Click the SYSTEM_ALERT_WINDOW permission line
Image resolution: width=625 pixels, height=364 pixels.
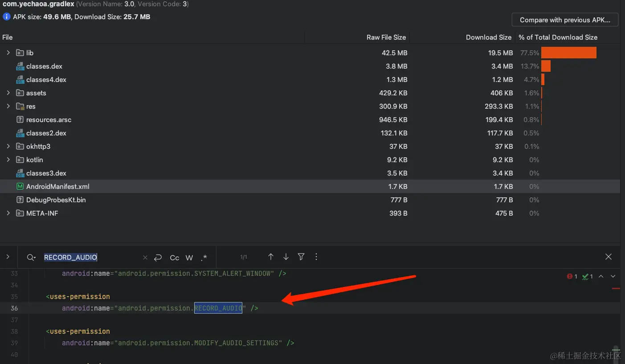tap(174, 274)
